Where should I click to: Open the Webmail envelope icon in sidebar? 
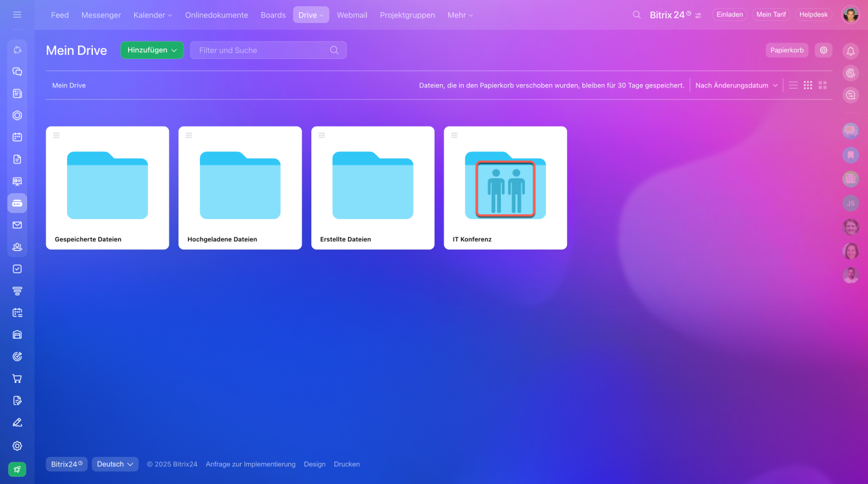tap(17, 225)
